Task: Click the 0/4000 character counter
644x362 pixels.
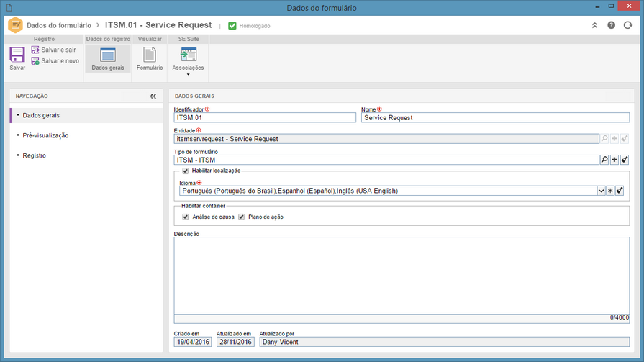Action: coord(620,317)
